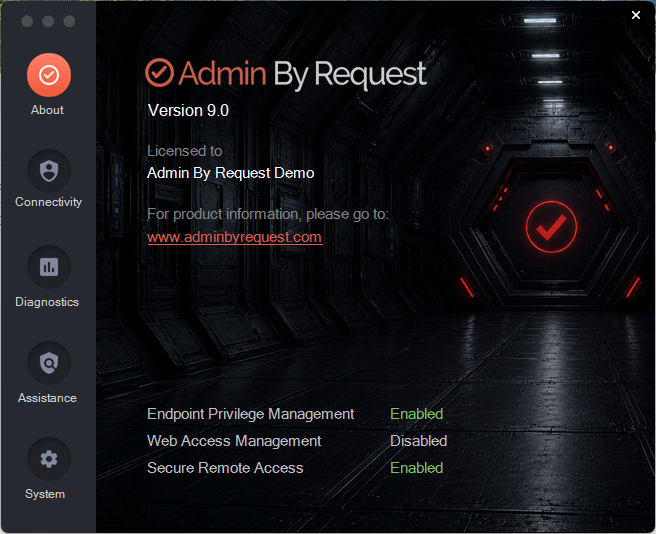Screen dimensions: 656x534
Task: Open the System gear icon
Action: [49, 459]
